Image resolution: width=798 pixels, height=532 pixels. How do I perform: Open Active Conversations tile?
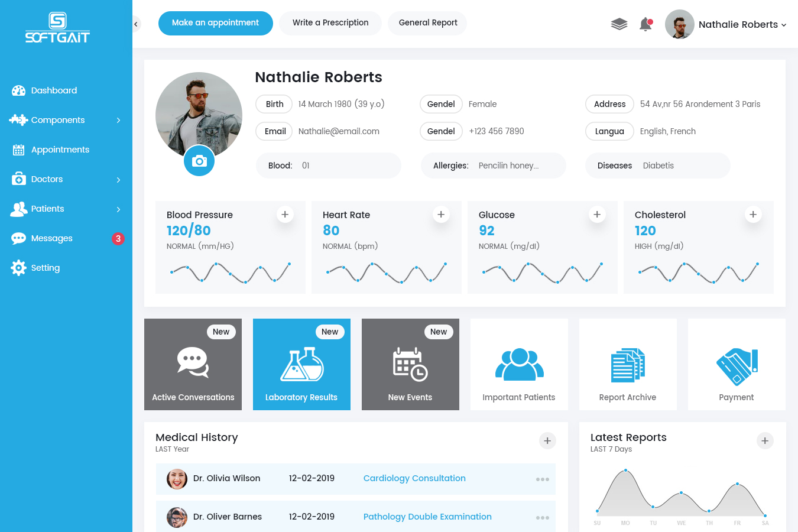193,364
